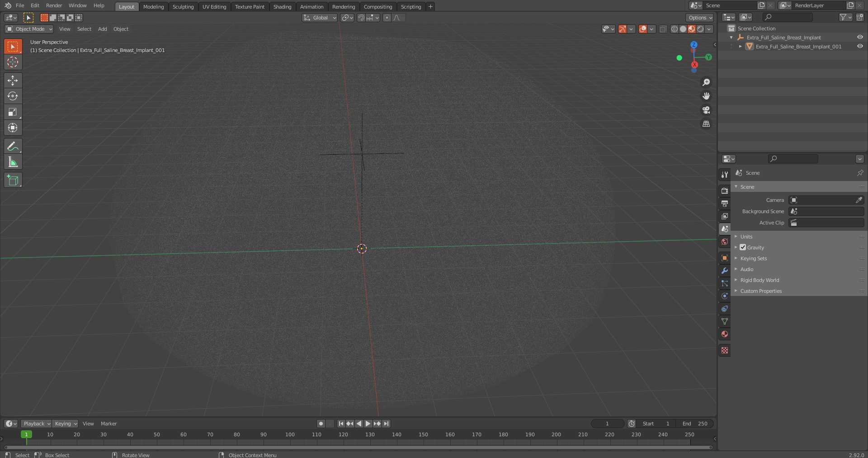The height and width of the screenshot is (458, 868).
Task: Switch to the UV Editing workspace tab
Action: [214, 7]
